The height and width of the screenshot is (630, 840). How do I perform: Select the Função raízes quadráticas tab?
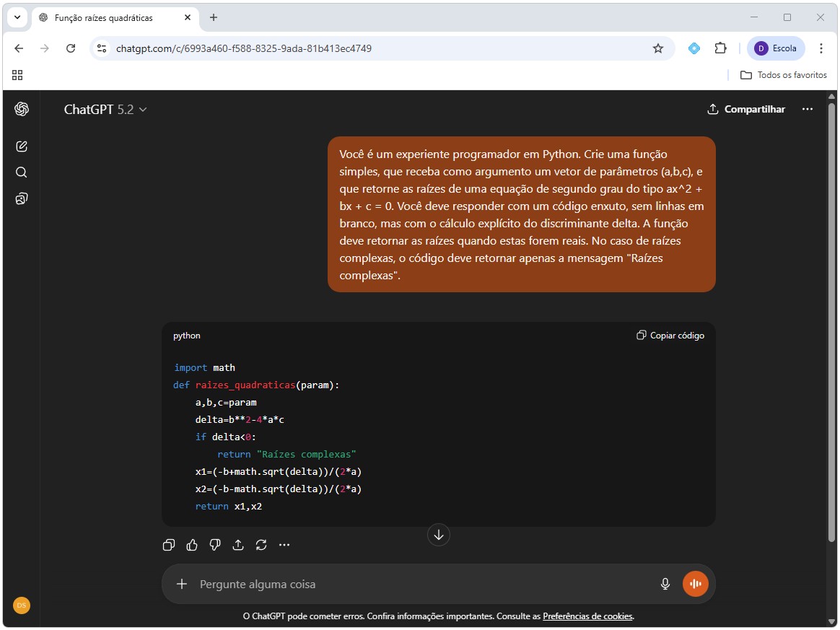click(x=108, y=17)
